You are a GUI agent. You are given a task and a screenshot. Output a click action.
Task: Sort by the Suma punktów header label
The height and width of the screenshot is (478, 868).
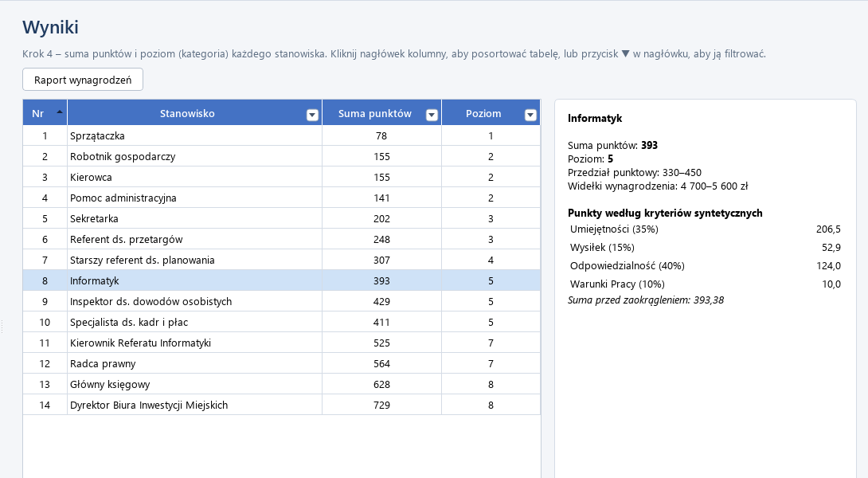375,114
